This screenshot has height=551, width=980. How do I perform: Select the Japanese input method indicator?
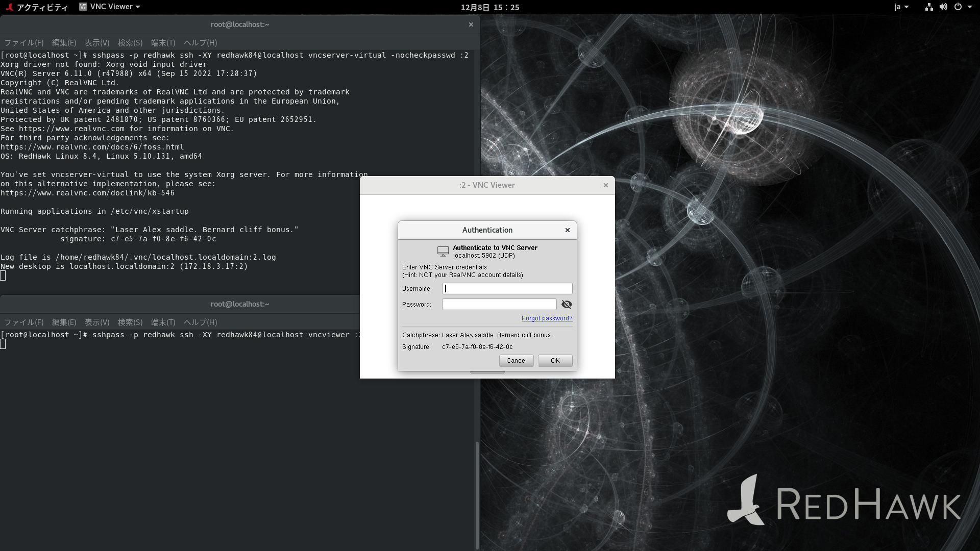pyautogui.click(x=900, y=7)
